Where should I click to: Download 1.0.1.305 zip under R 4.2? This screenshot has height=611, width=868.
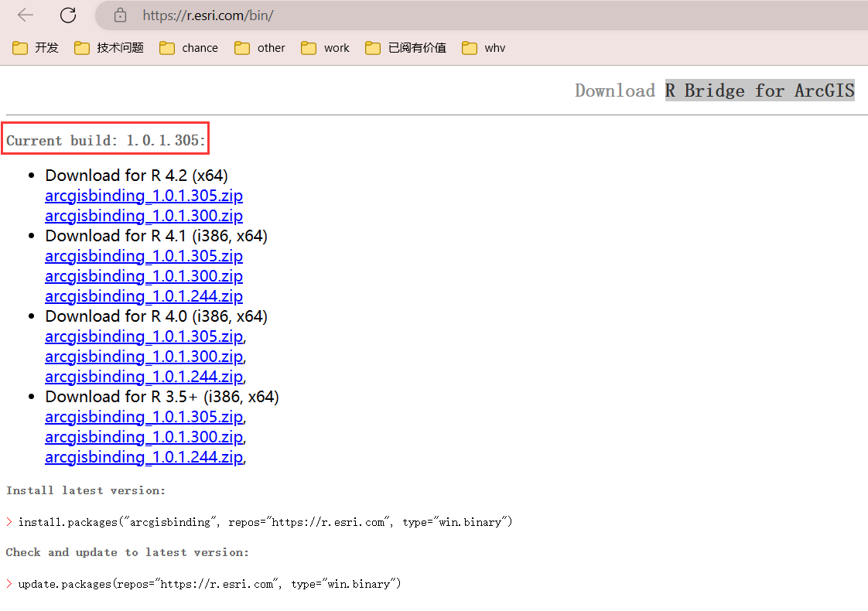click(x=144, y=196)
